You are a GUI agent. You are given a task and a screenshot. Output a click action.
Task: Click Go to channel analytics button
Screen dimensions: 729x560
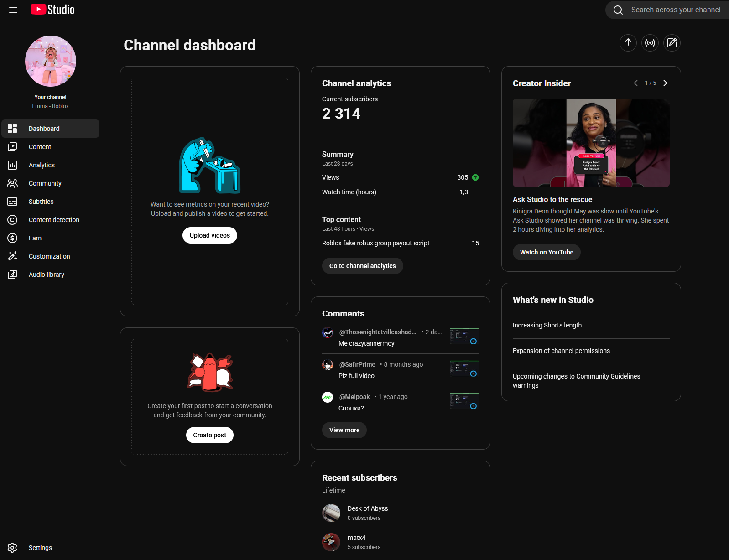(363, 266)
